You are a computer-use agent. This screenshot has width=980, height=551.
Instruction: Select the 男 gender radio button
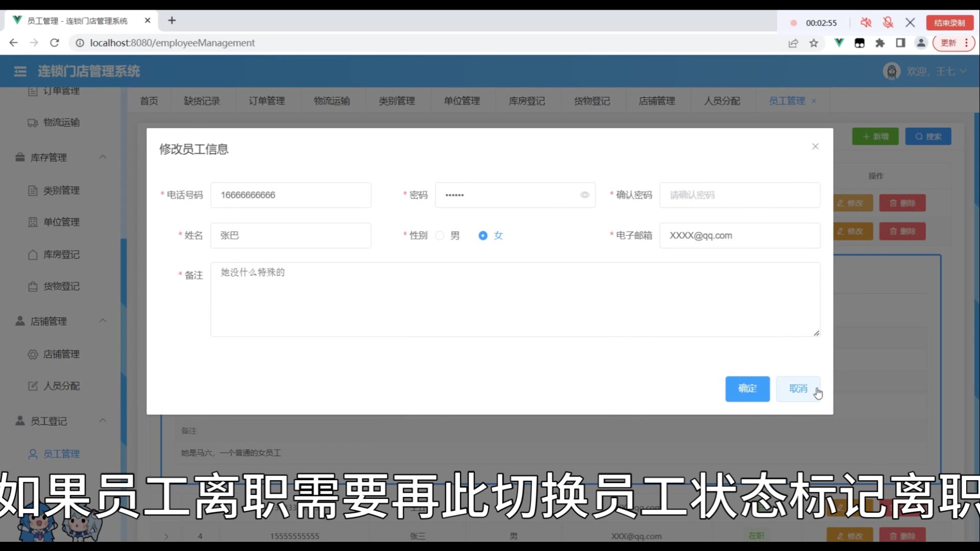pos(440,235)
